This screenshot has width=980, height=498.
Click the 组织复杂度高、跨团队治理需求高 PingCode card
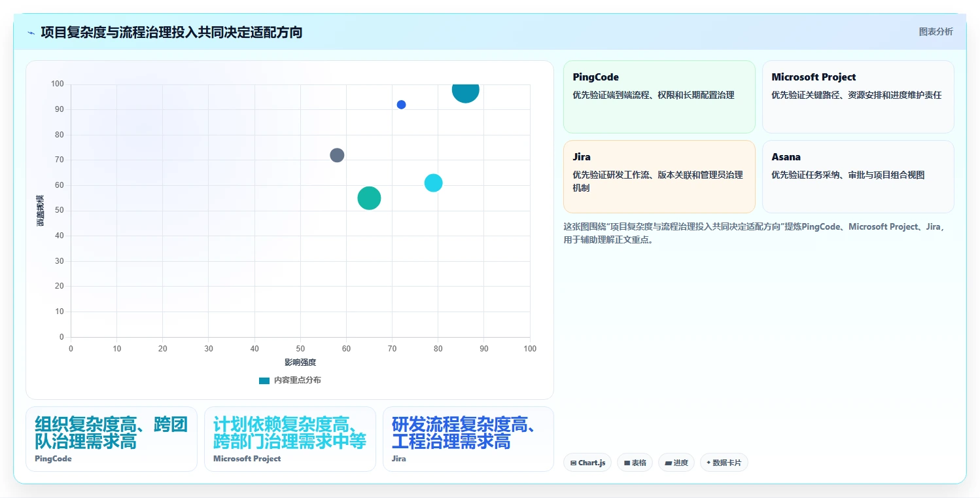click(x=111, y=439)
